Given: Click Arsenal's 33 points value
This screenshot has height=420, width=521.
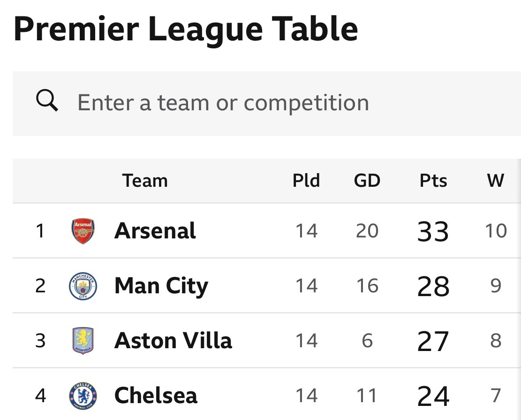Looking at the screenshot, I should pyautogui.click(x=433, y=231).
